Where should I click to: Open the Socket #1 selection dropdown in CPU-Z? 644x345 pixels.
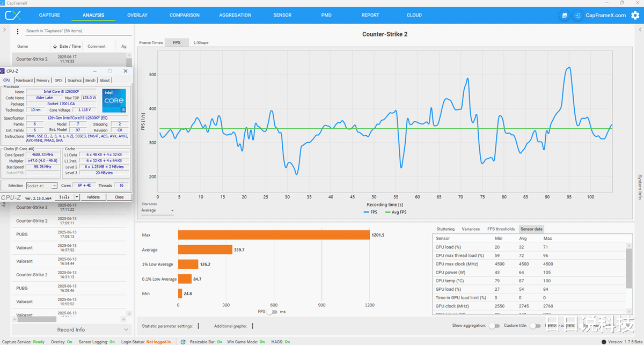click(41, 186)
